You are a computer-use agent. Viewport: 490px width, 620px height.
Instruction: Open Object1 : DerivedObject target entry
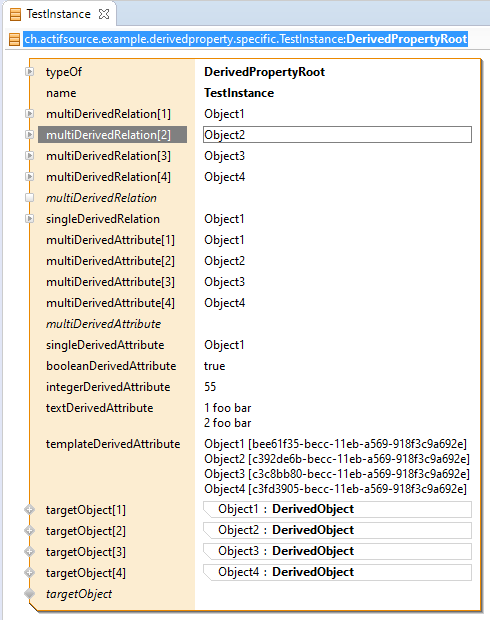[x=337, y=509]
